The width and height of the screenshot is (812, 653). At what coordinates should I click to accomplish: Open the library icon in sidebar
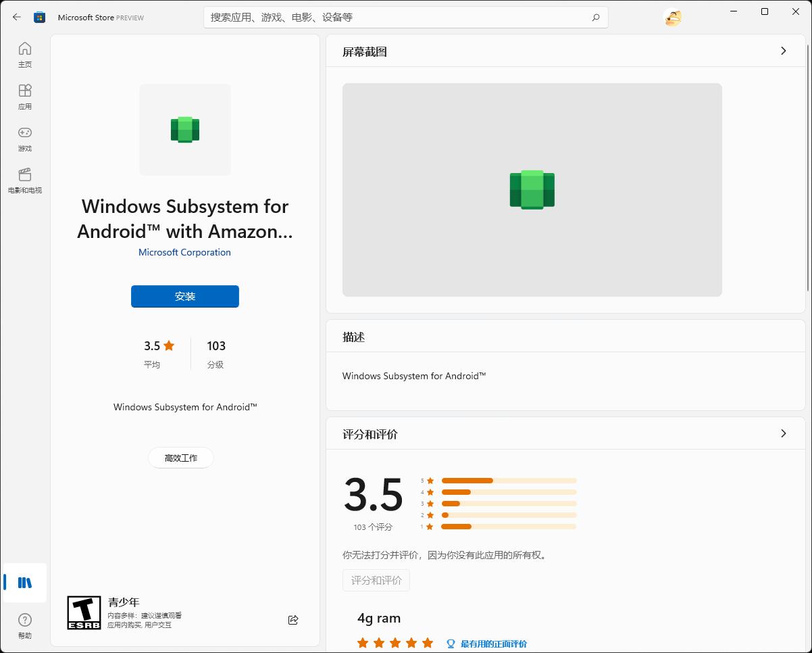point(25,583)
